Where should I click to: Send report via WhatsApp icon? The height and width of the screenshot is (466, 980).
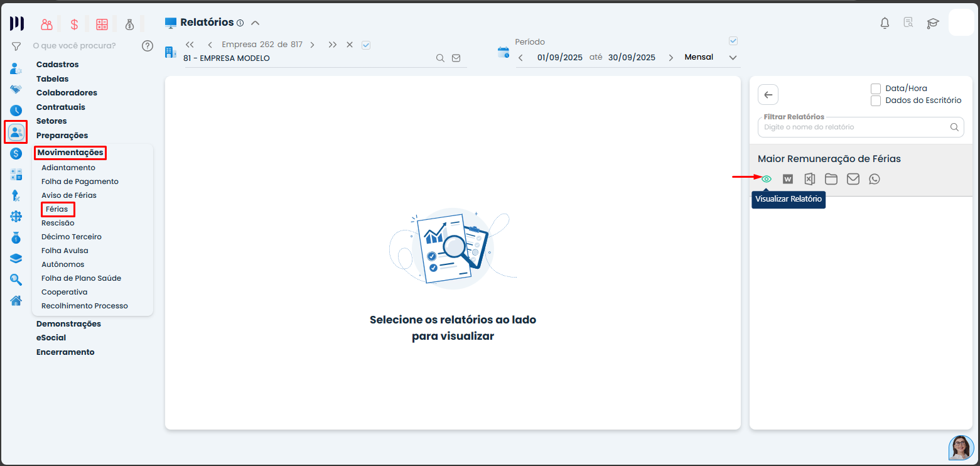pyautogui.click(x=875, y=179)
